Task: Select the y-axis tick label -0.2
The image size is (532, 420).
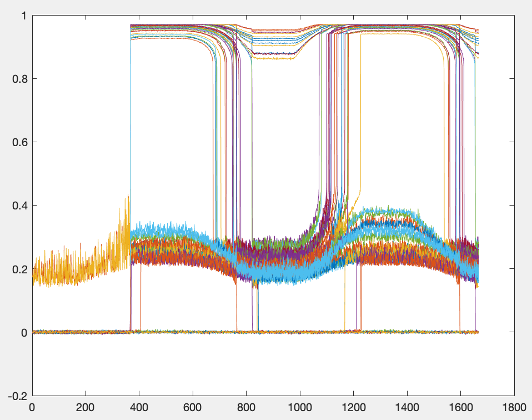Action: [18, 396]
